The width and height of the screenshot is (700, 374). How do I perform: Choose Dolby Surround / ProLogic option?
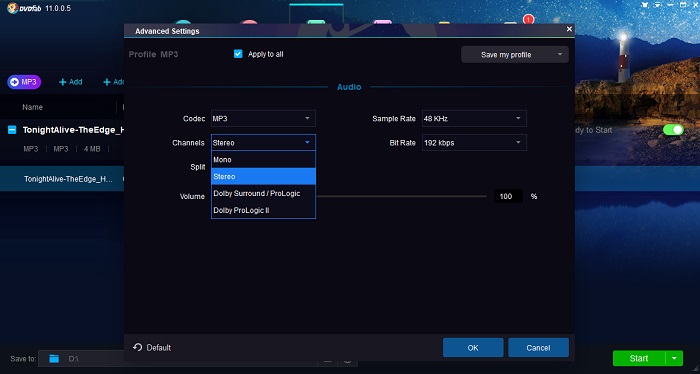263,193
